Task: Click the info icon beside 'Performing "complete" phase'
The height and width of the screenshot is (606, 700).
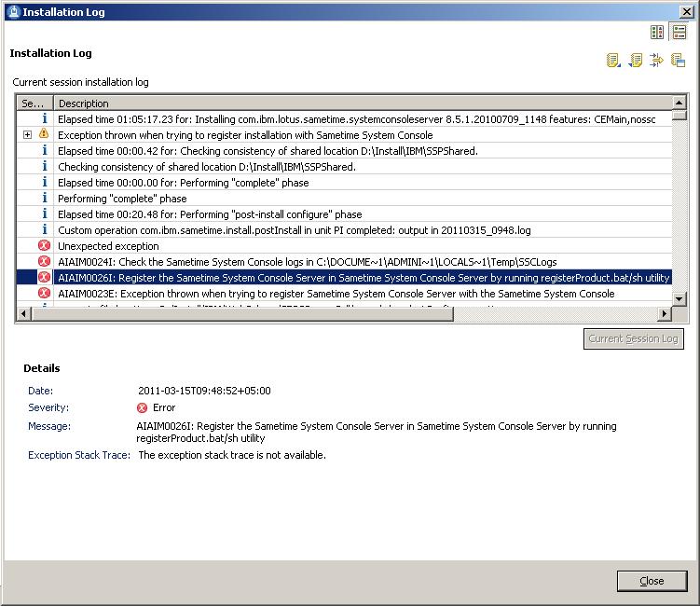Action: pos(44,198)
